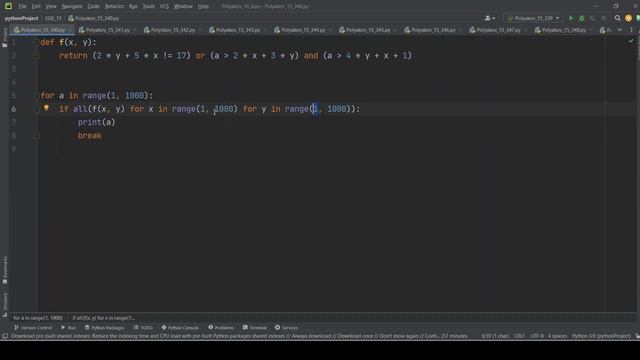Switch to the Polyakov_15_345.py editor tab
This screenshot has height=360, width=640.
pyautogui.click(x=368, y=30)
